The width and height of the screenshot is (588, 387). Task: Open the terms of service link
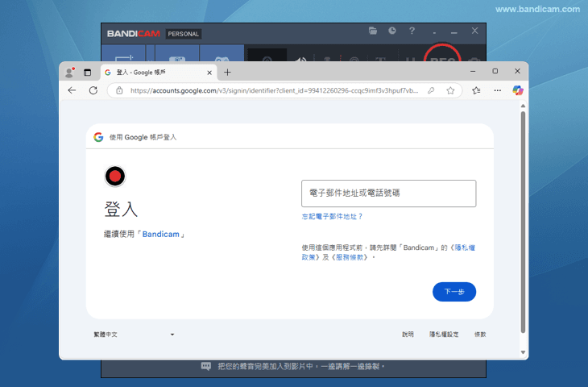coord(350,257)
